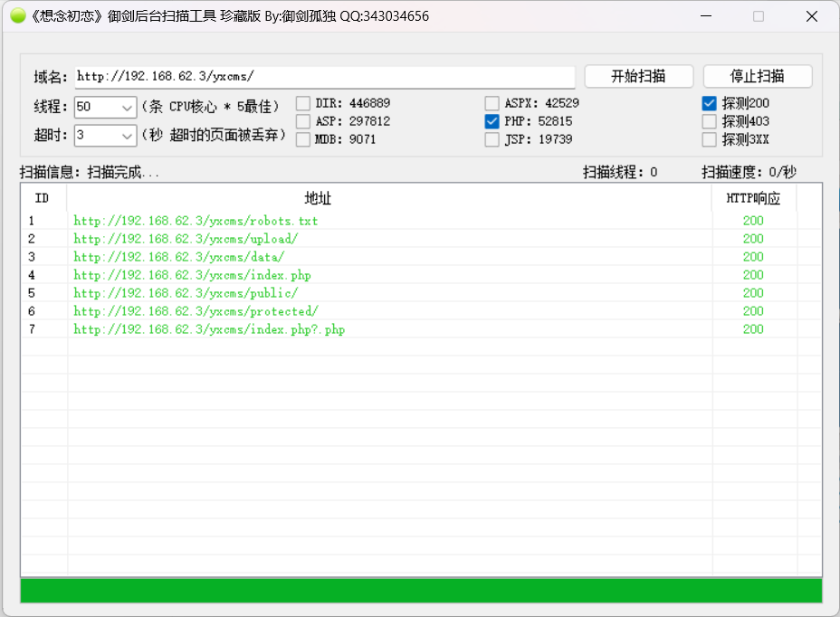Screen dimensions: 840x617
Task: Select the index.php?.php result row
Action: [421, 329]
